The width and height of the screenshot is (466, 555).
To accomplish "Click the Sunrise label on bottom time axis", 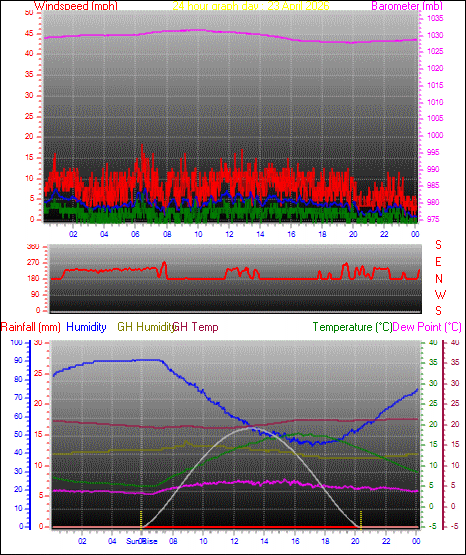I will pos(142,541).
